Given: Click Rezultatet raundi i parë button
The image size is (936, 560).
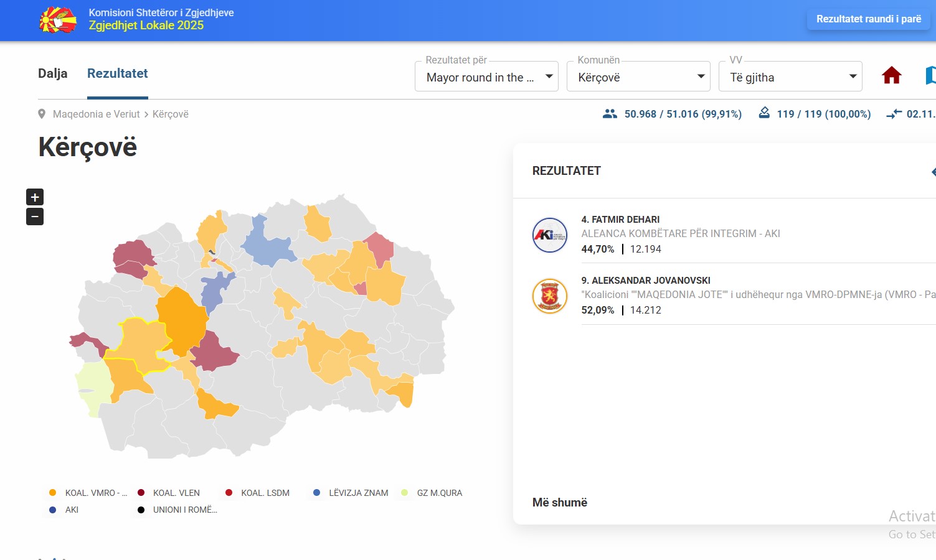Looking at the screenshot, I should (868, 19).
